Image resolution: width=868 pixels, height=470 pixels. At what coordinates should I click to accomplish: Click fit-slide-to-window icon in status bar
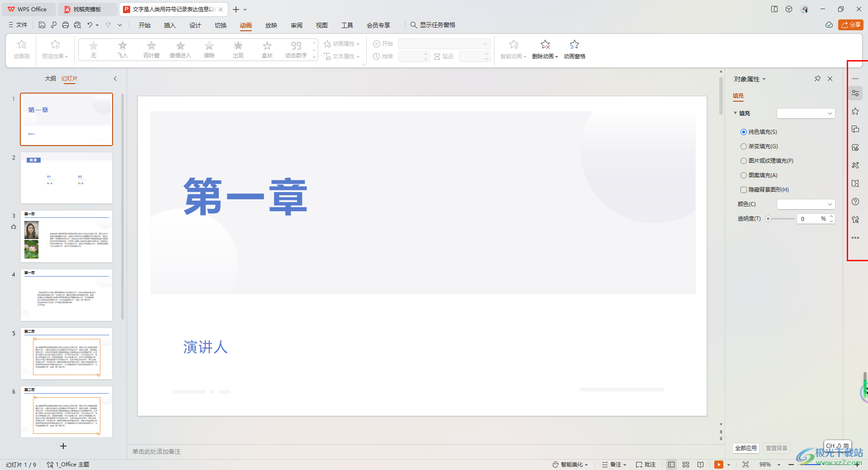pos(745,465)
